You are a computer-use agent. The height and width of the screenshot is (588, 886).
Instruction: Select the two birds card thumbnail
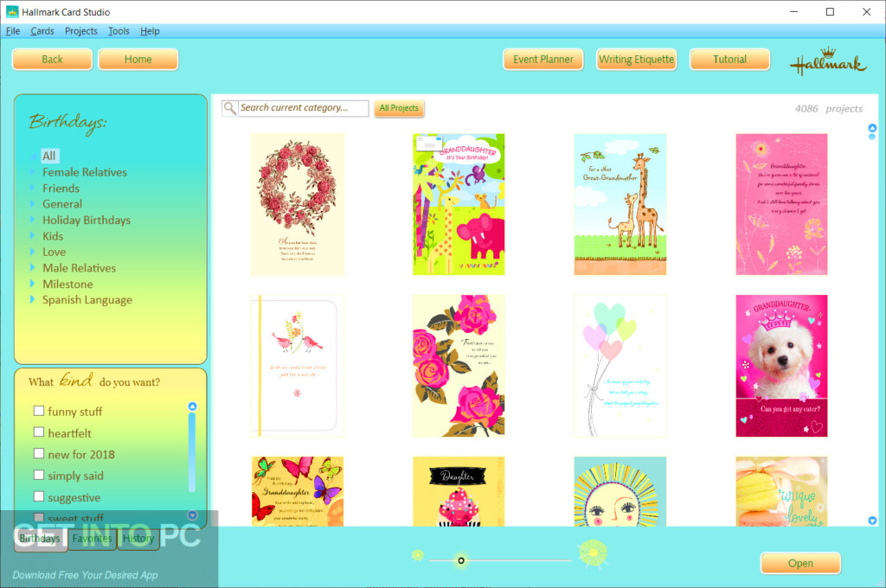click(x=298, y=366)
